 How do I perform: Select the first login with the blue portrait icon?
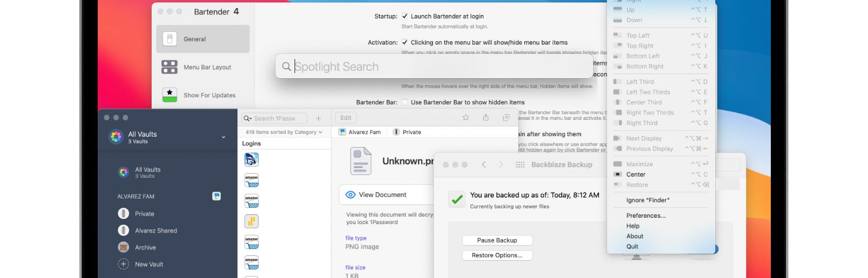(251, 159)
